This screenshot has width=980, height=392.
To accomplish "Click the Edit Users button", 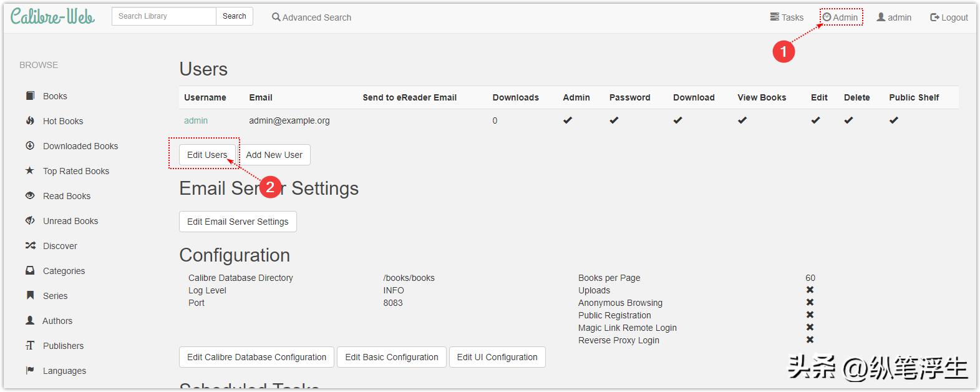I will pos(207,155).
